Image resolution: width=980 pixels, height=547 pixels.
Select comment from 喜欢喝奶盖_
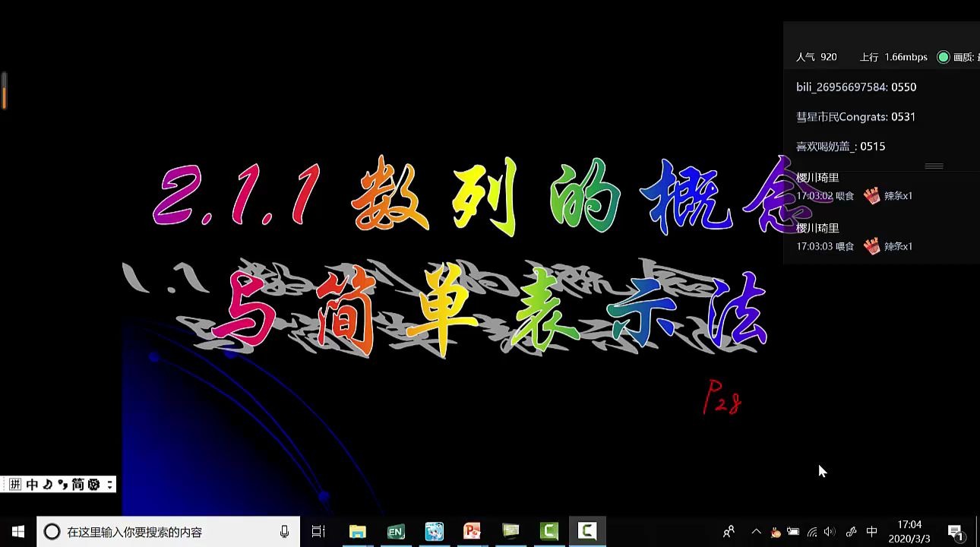pos(840,147)
